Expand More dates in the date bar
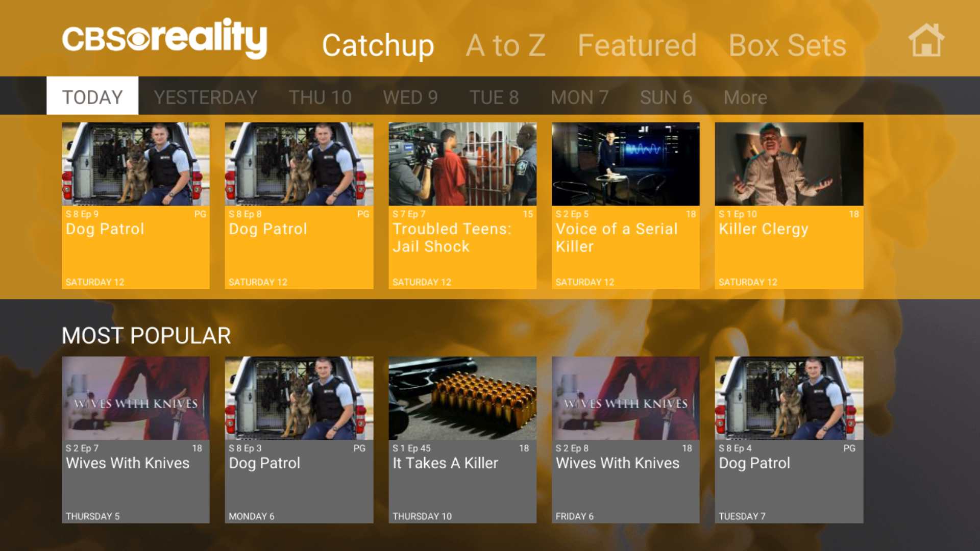Image resolution: width=980 pixels, height=551 pixels. coord(745,97)
